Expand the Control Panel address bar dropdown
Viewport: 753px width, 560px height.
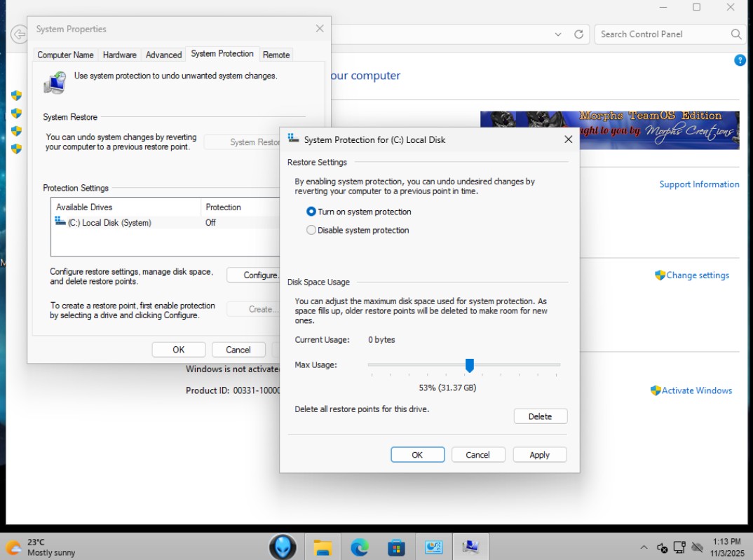click(558, 34)
